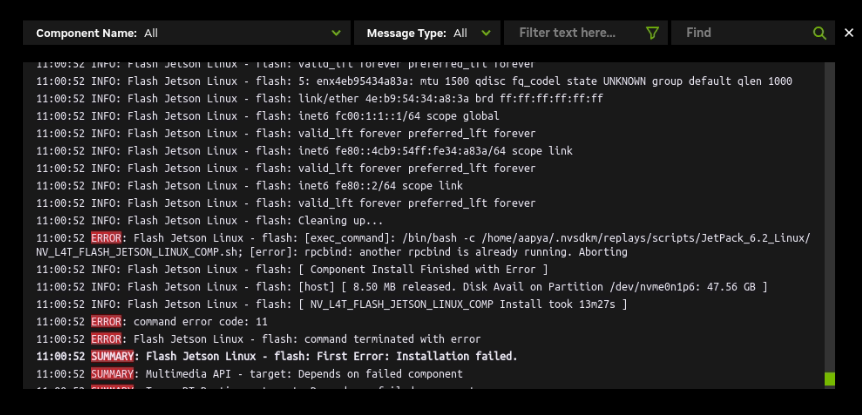
Task: Click the magnifier search icon
Action: 820,33
